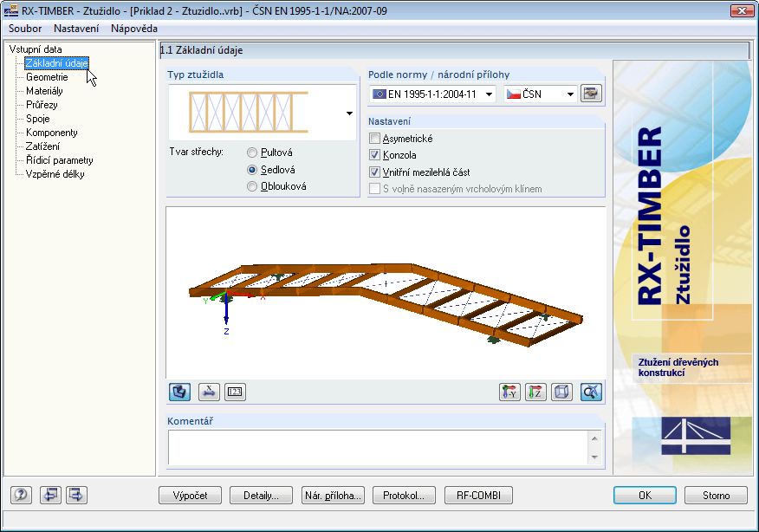759x532 pixels.
Task: Confirm with the OK button
Action: click(x=645, y=496)
